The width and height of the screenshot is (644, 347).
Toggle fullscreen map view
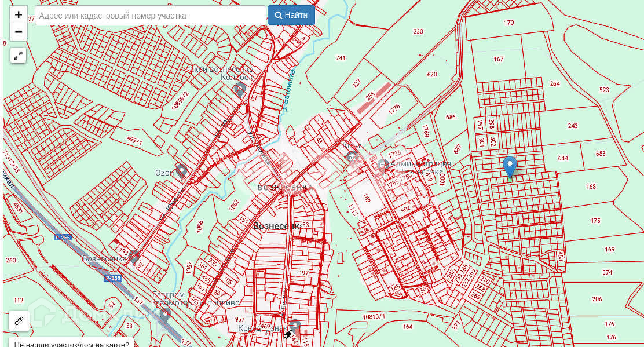click(18, 56)
